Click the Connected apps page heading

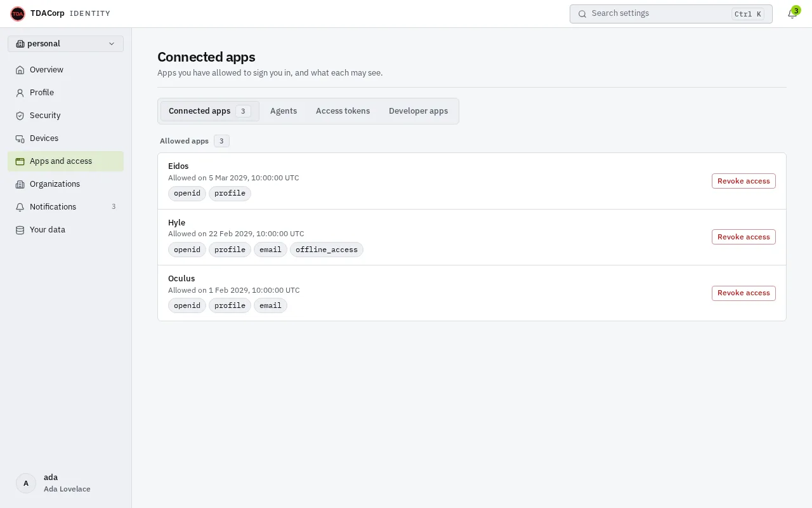(206, 57)
